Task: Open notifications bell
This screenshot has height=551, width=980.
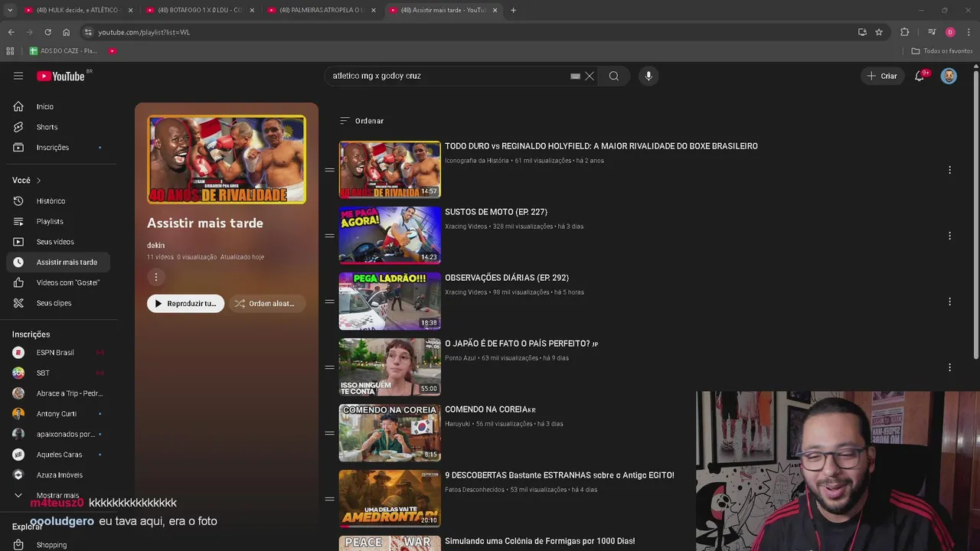Action: 920,76
